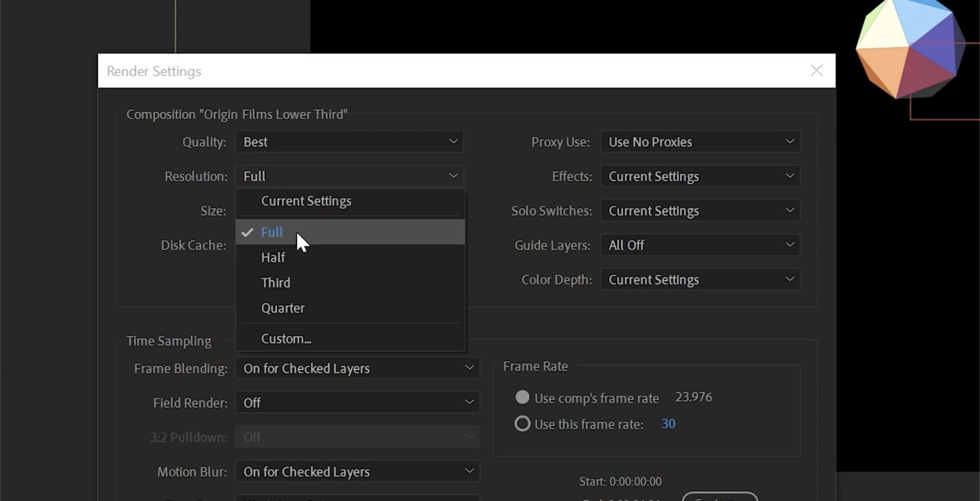The width and height of the screenshot is (980, 501).
Task: Open Proxy Use dropdown
Action: (x=700, y=142)
